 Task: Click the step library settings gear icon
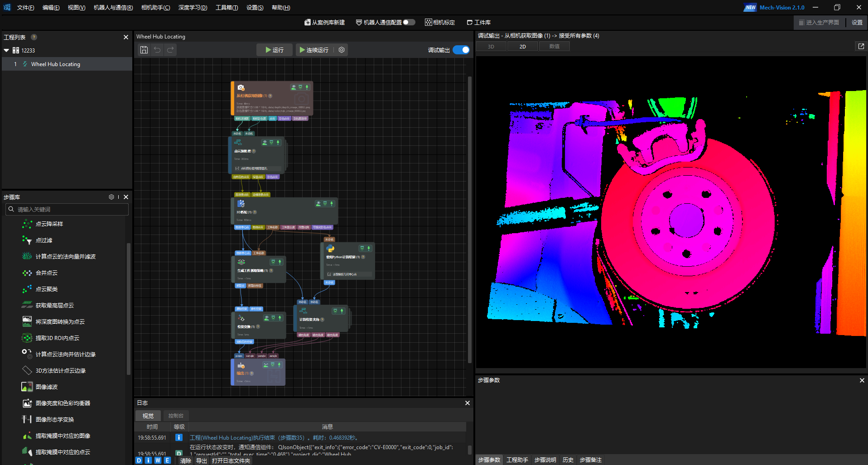(x=111, y=197)
